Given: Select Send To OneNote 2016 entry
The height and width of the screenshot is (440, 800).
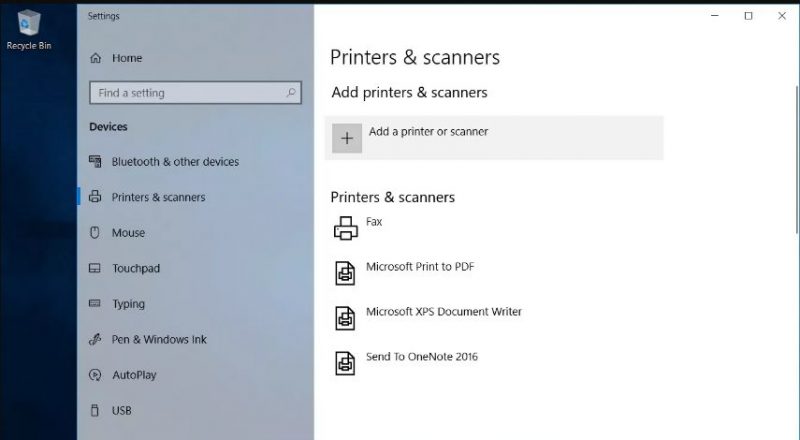Looking at the screenshot, I should coord(422,357).
